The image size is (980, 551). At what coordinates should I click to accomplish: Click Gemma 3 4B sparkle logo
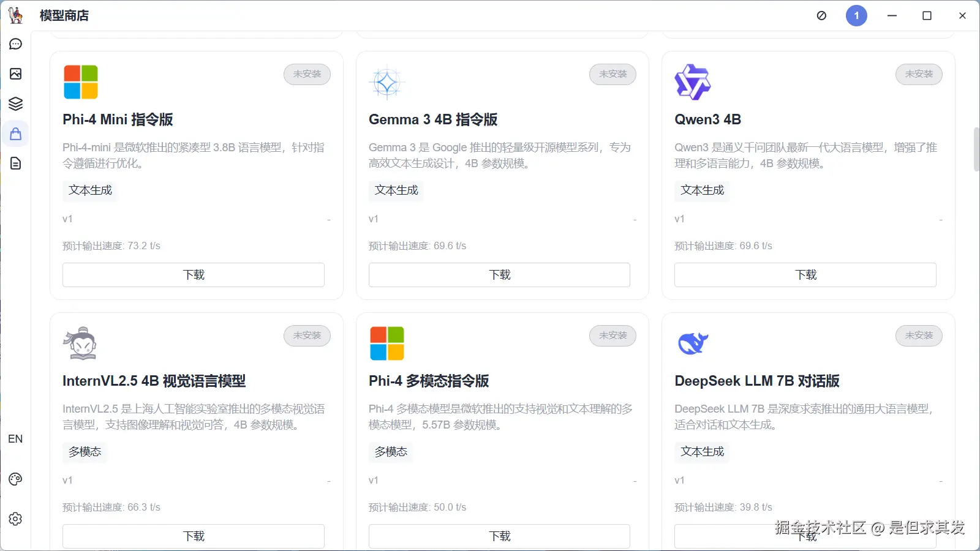pos(386,82)
